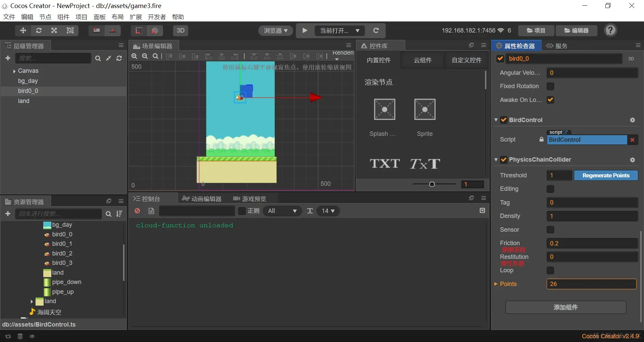The width and height of the screenshot is (644, 342).
Task: Select the Move transform tool
Action: coord(23,31)
